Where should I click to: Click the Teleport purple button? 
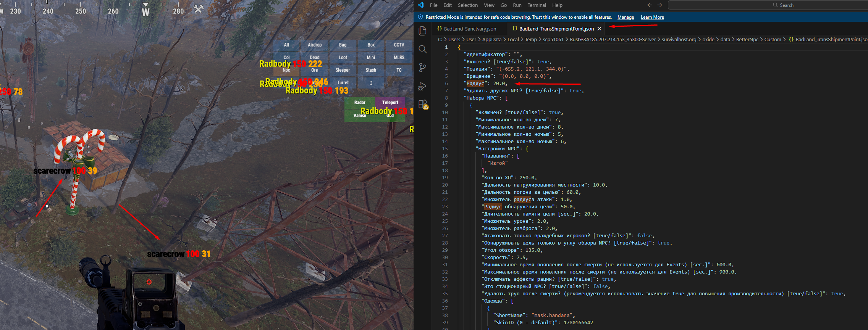coord(390,102)
